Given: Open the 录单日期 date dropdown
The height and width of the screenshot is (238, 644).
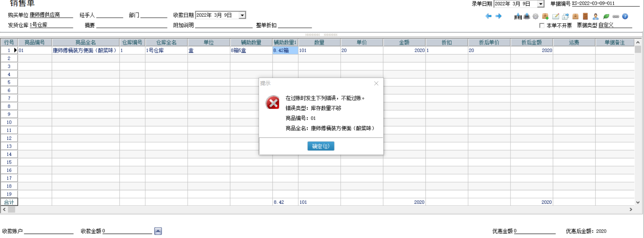Looking at the screenshot, I should pos(540,4).
